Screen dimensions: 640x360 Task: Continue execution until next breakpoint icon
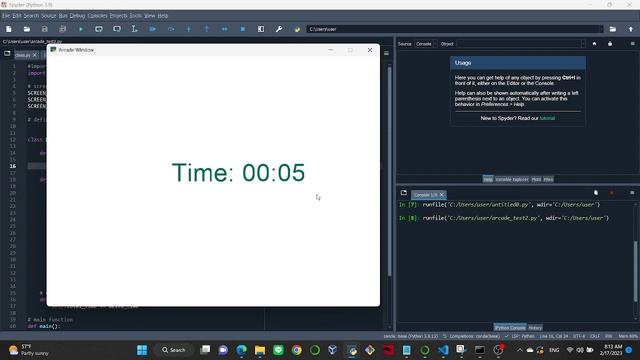(x=224, y=29)
